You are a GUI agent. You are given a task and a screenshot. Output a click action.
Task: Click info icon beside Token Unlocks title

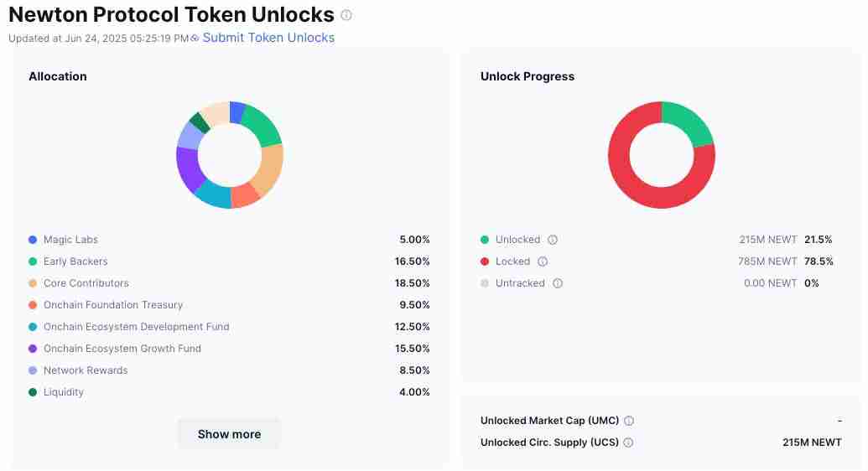point(347,15)
